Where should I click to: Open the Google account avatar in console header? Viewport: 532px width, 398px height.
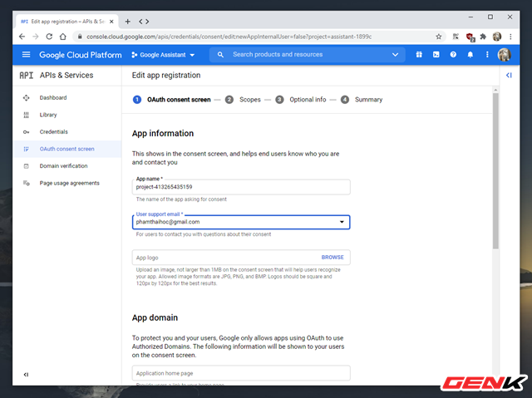(x=505, y=55)
